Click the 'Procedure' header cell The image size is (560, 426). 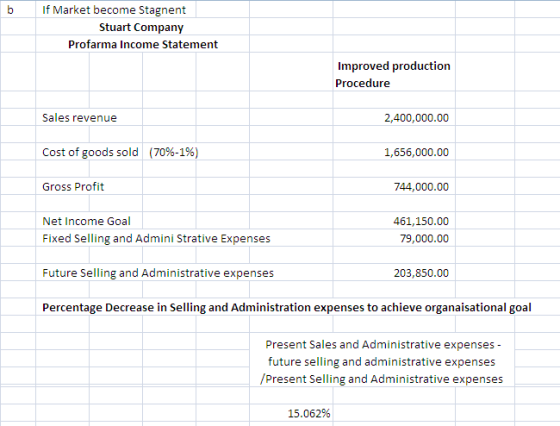(362, 83)
